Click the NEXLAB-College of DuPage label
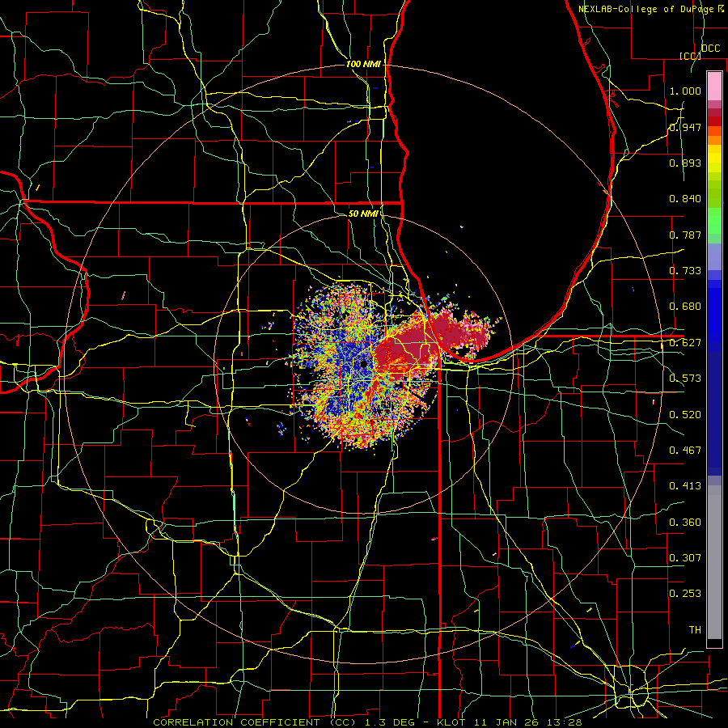The height and width of the screenshot is (728, 728). 645,9
